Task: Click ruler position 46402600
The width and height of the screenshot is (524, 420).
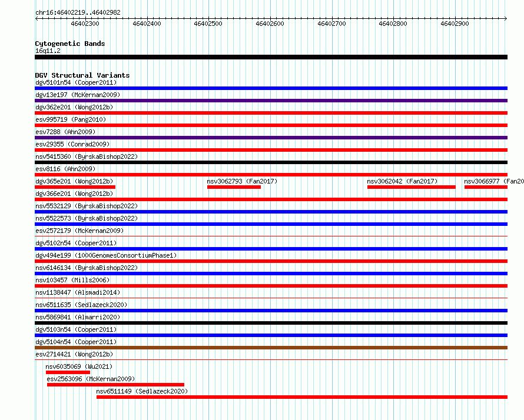Action: [270, 24]
